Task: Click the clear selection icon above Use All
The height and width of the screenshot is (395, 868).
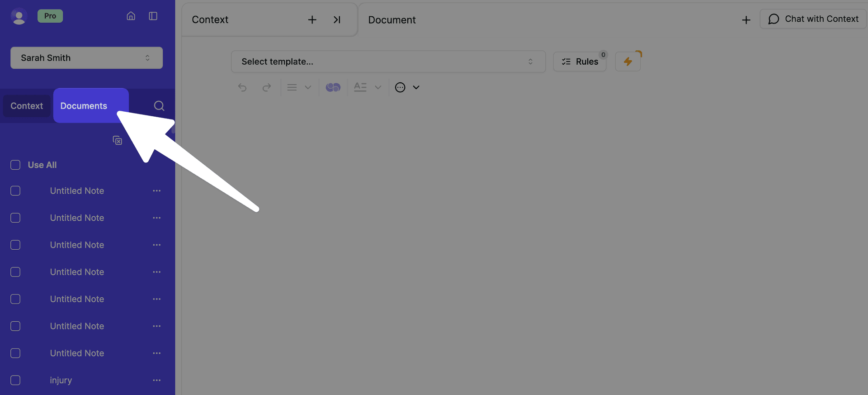Action: 118,141
